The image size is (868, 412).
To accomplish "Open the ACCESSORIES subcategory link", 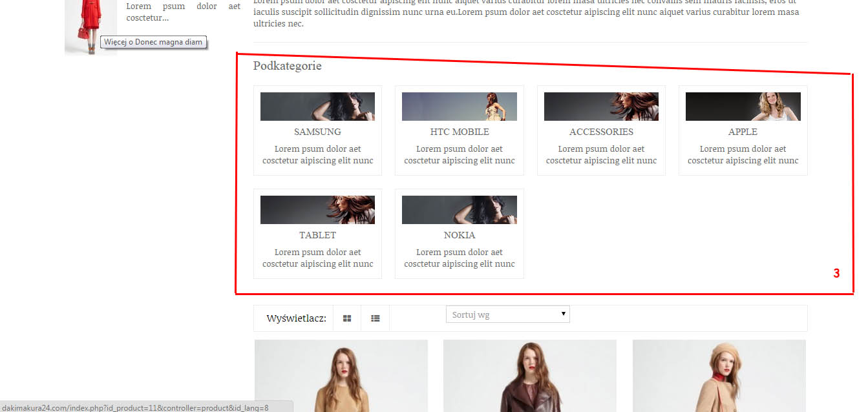I will (601, 132).
